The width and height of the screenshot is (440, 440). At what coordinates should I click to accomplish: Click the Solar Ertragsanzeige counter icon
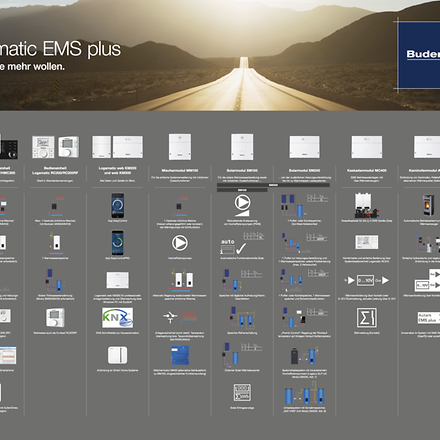coord(242,393)
